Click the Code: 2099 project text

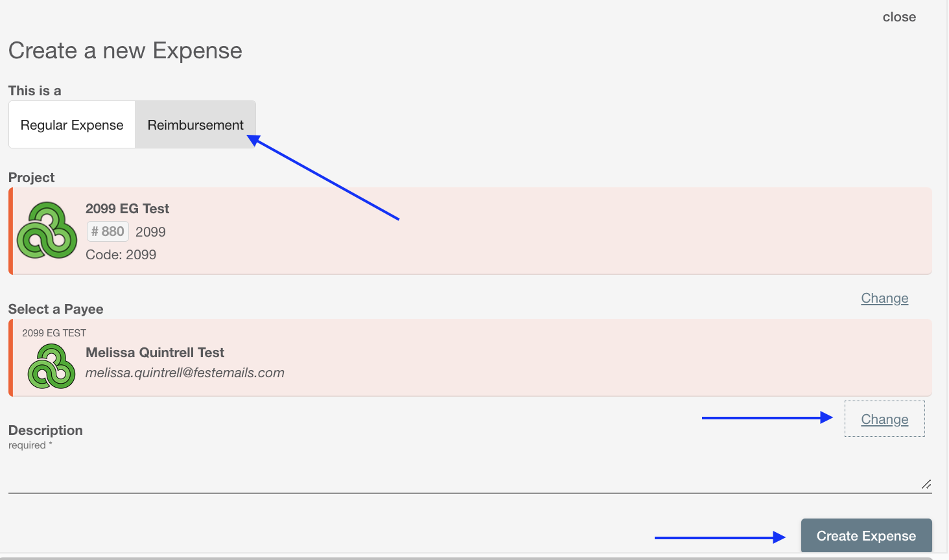pyautogui.click(x=121, y=255)
